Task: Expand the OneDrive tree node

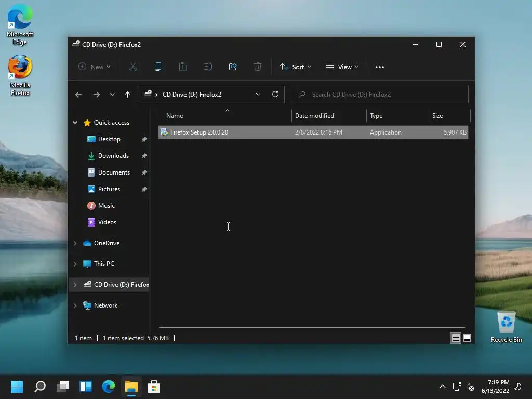Action: coord(75,243)
